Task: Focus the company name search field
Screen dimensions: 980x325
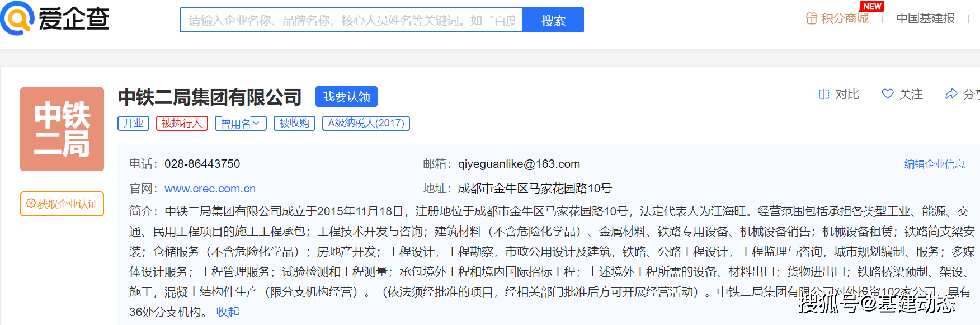Action: 351,20
